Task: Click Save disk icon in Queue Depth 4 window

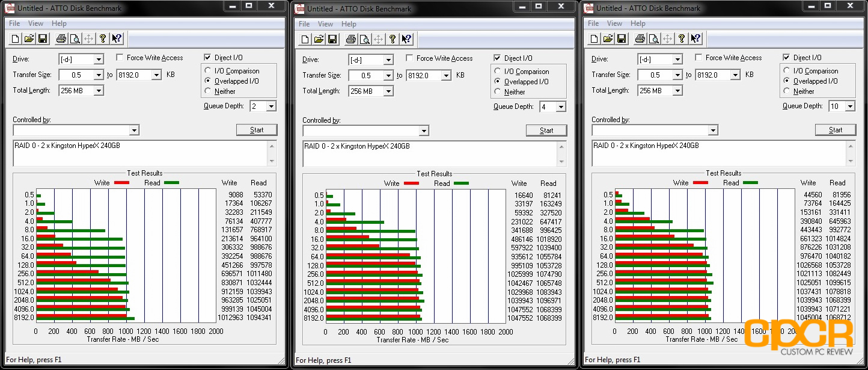Action: point(332,40)
